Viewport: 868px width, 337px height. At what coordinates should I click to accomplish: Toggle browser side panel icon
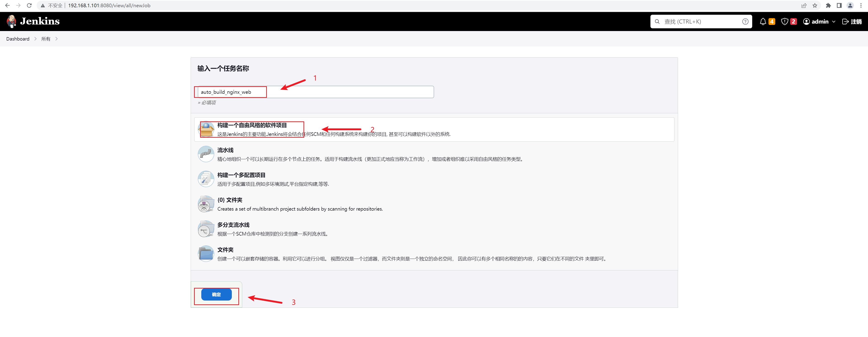point(839,5)
